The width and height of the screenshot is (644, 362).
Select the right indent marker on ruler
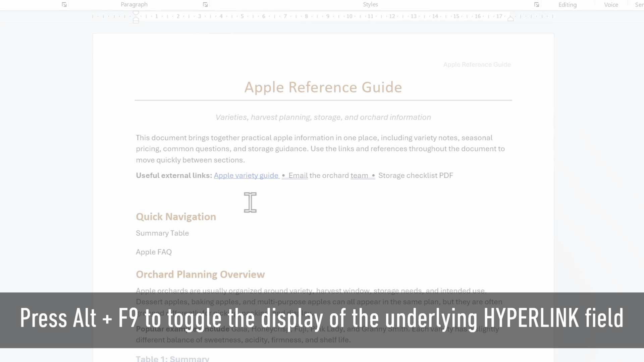coord(511,19)
